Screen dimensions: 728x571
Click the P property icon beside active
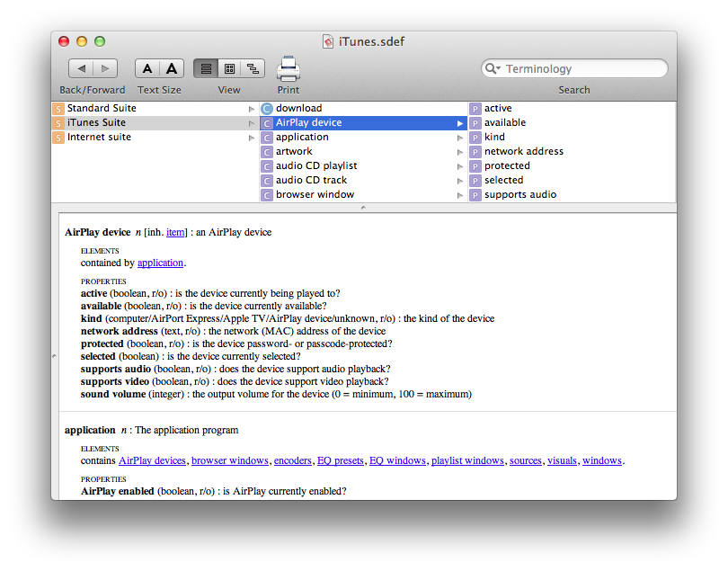tap(475, 108)
